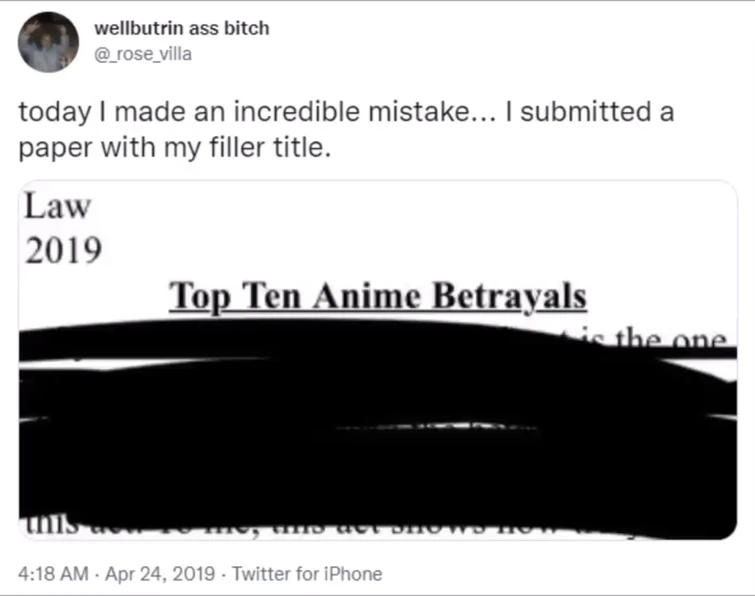Click the 'Apr 24, 2019' date
Screen dimensions: 755x596
click(x=160, y=574)
